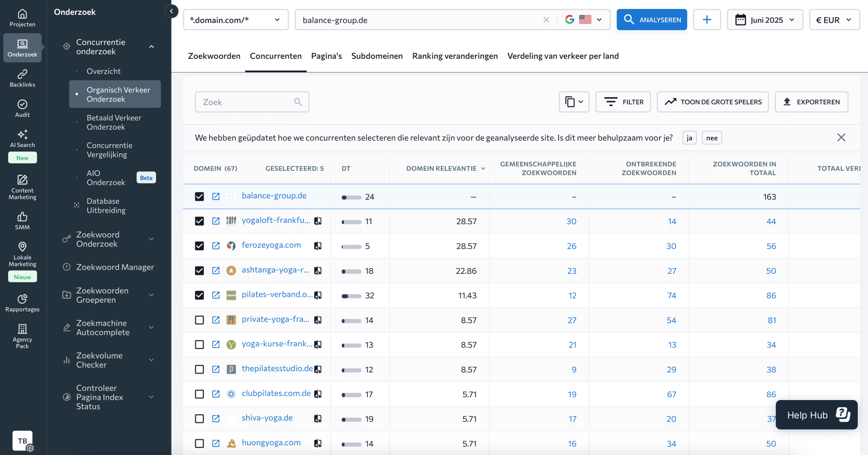Answer ja to the feedback question

coord(689,138)
